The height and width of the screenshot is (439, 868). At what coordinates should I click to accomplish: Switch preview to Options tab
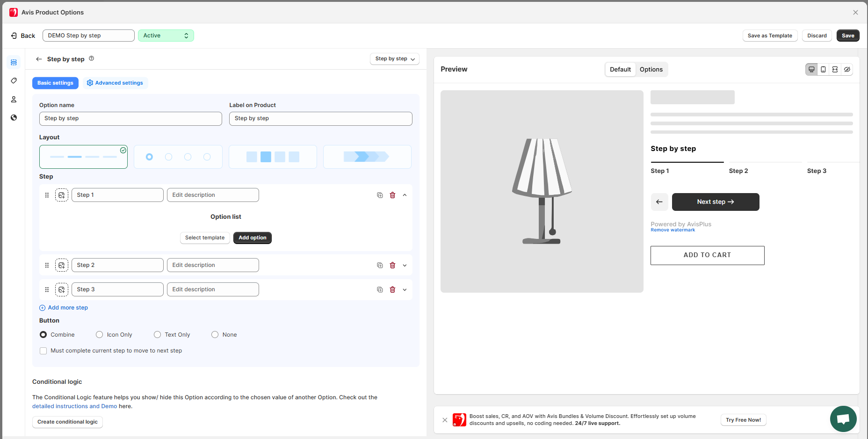(x=651, y=70)
